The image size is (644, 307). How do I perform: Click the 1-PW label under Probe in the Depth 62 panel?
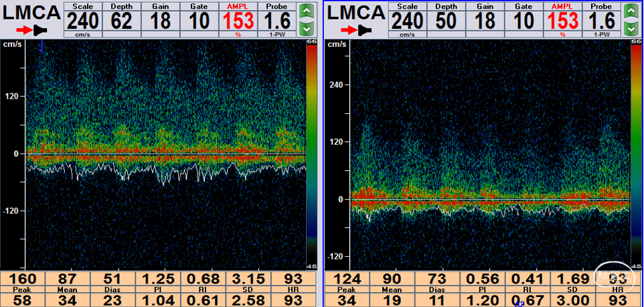[277, 35]
